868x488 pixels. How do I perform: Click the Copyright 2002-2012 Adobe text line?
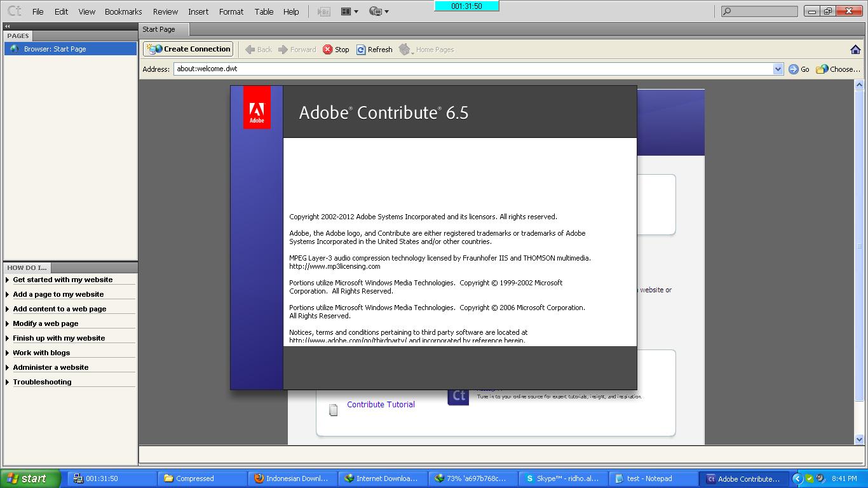pyautogui.click(x=423, y=217)
